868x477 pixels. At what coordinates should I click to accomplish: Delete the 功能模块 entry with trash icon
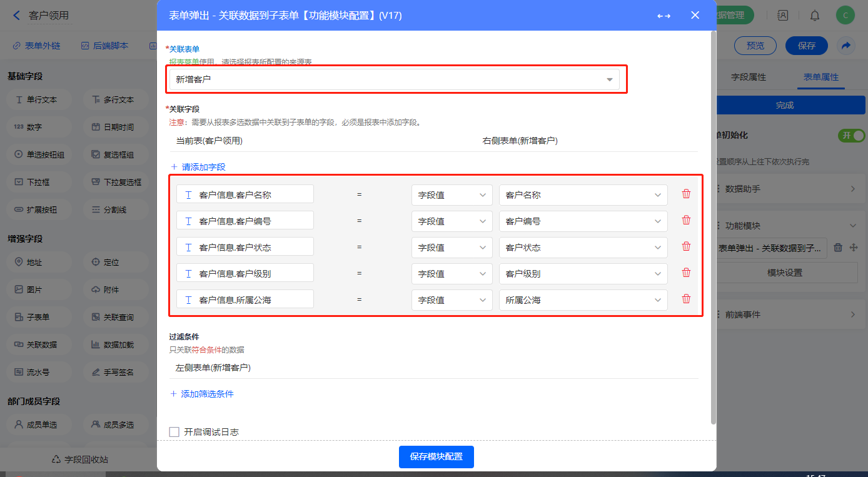(x=839, y=248)
